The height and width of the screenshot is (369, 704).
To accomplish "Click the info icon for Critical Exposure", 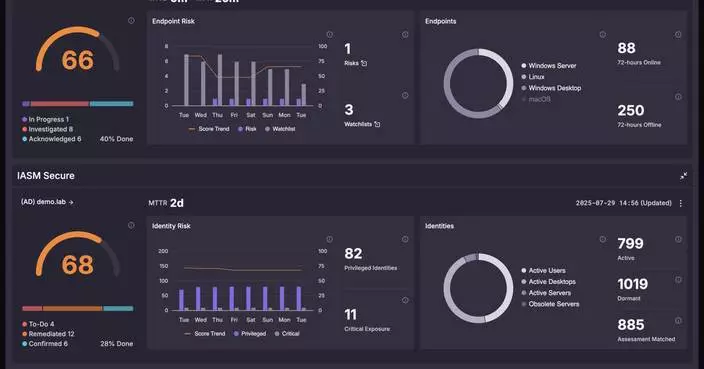I will 405,300.
